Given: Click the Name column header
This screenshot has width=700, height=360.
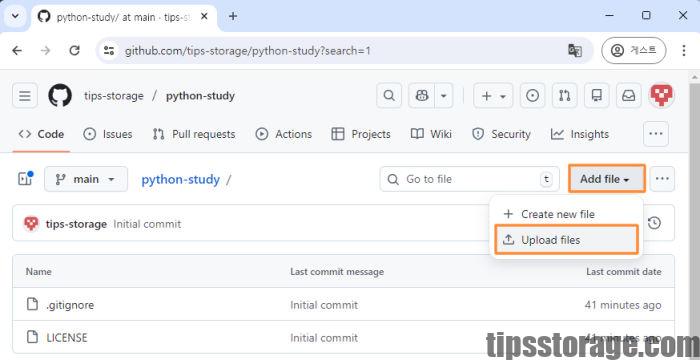Looking at the screenshot, I should tap(38, 272).
